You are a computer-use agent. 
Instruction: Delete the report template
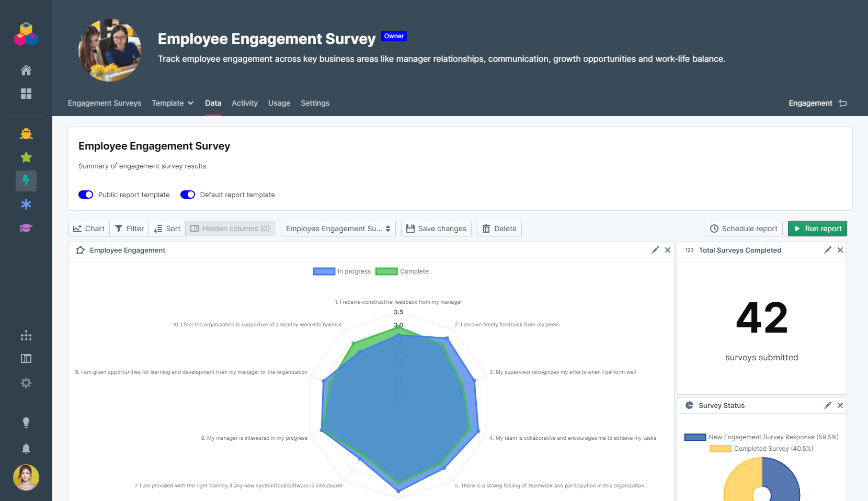[499, 229]
